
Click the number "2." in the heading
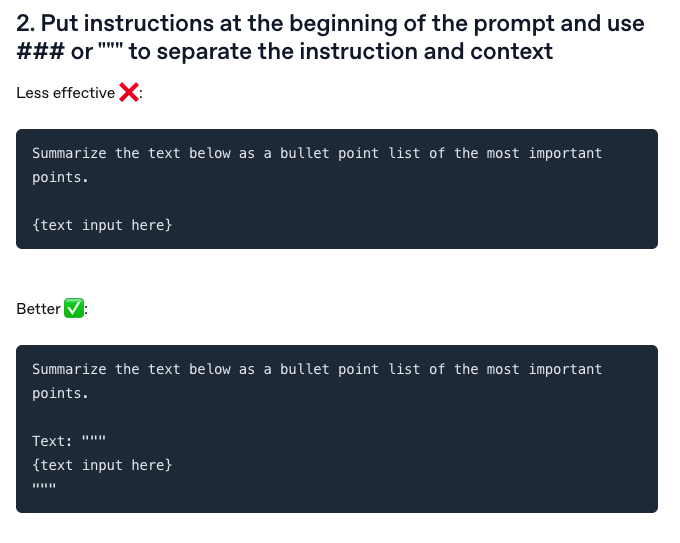(x=27, y=23)
